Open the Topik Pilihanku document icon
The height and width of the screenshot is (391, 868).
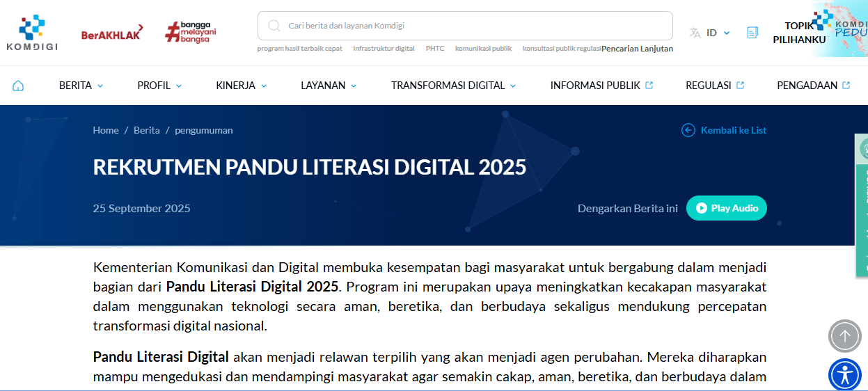(x=752, y=33)
